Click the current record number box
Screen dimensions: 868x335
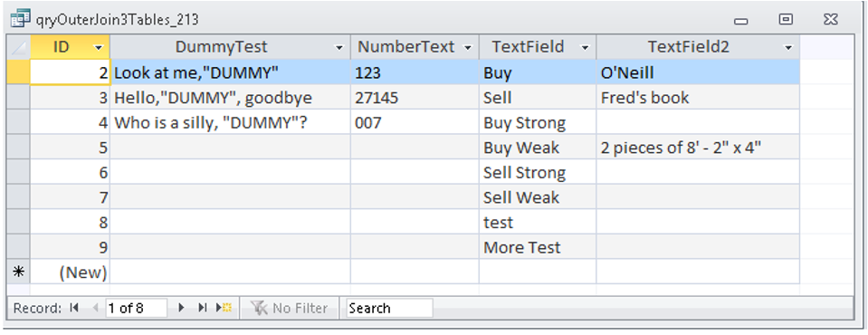[136, 308]
